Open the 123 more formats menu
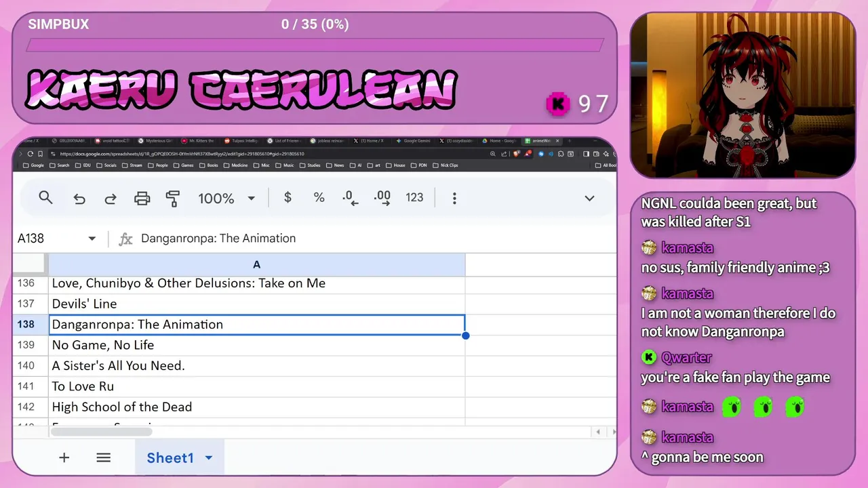Screen dimensions: 868x488 (x=414, y=197)
